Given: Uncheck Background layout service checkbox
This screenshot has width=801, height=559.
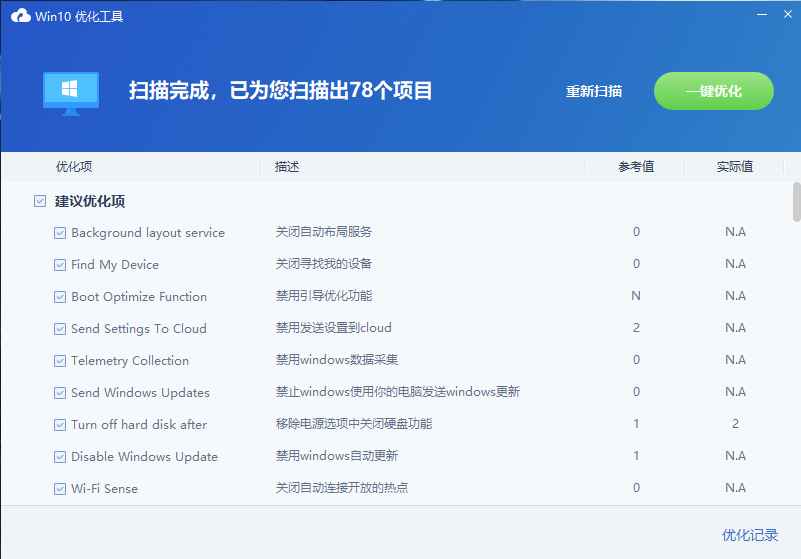Looking at the screenshot, I should coord(60,233).
